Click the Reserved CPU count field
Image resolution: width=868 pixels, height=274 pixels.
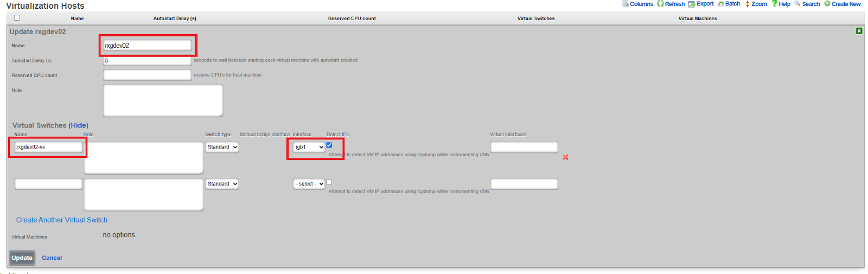(x=147, y=75)
